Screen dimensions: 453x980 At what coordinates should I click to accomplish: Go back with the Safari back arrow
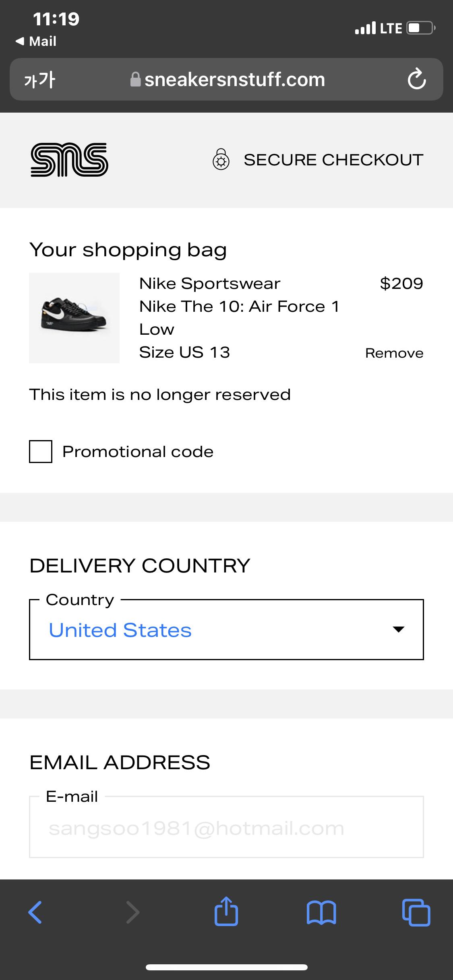tap(35, 912)
